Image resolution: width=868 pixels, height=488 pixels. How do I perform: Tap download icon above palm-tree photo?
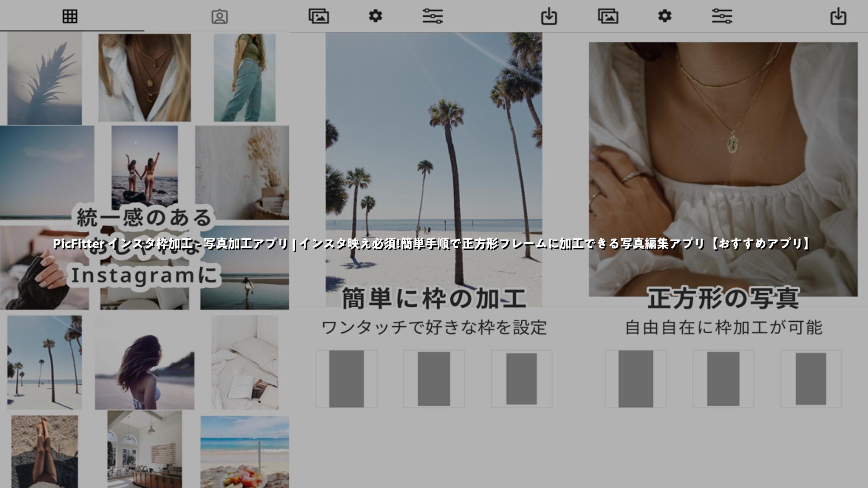click(549, 16)
